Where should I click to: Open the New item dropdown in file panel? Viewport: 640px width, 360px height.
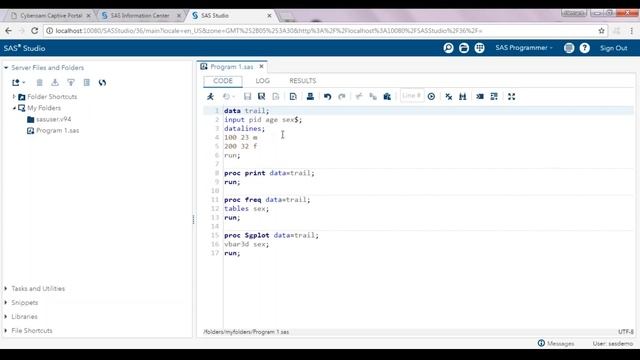[18, 82]
